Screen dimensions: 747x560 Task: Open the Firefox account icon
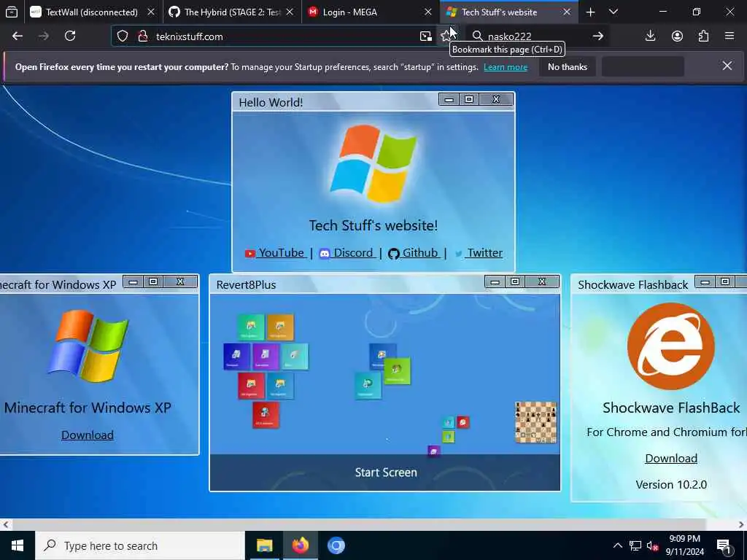(677, 36)
